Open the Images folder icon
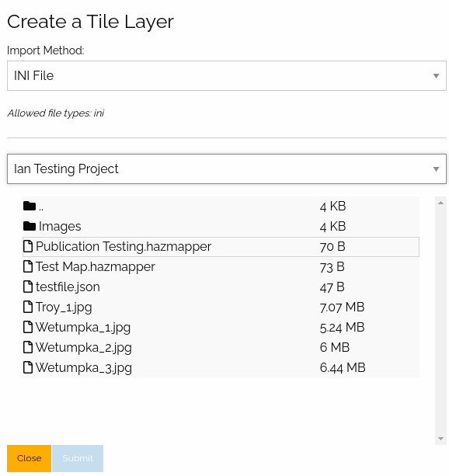This screenshot has height=476, width=449. point(30,226)
